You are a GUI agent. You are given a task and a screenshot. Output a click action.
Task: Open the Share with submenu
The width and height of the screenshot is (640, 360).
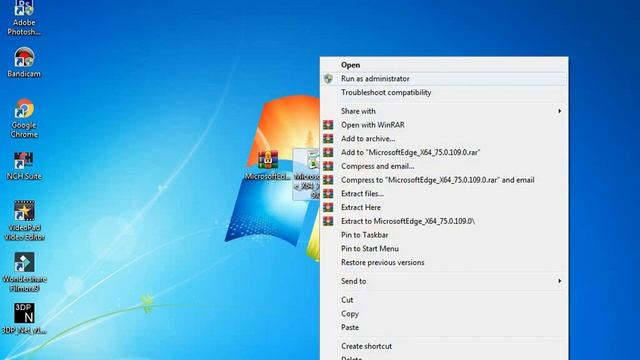click(444, 111)
